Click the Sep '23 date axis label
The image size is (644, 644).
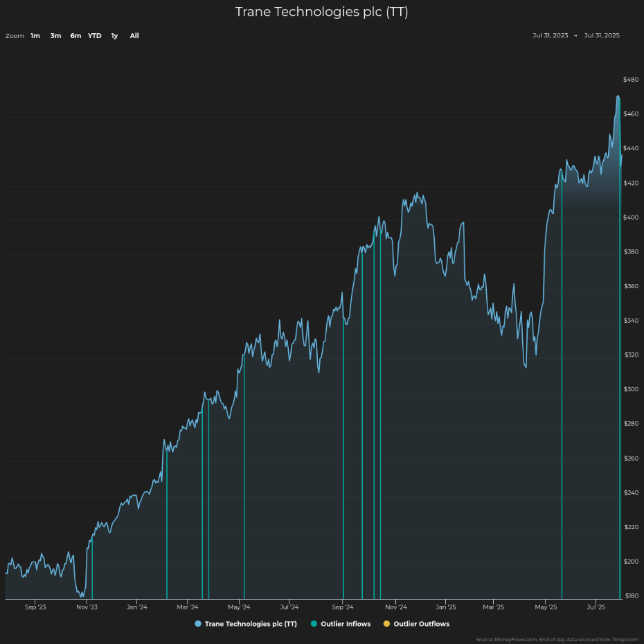[35, 607]
